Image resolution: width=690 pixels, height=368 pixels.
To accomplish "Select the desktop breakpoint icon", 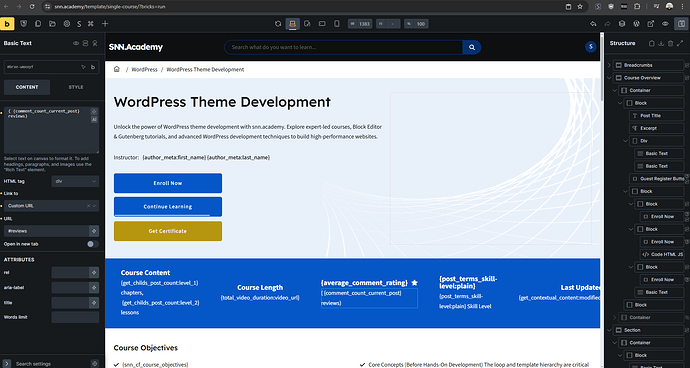I will point(292,24).
